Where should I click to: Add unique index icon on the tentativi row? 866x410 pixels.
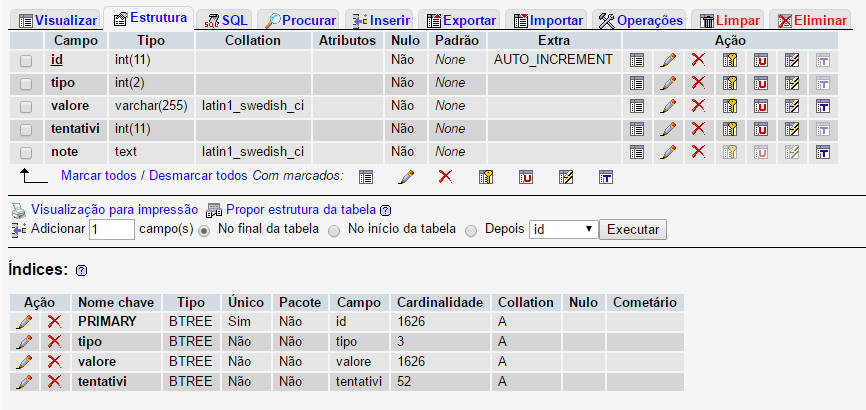tap(761, 129)
